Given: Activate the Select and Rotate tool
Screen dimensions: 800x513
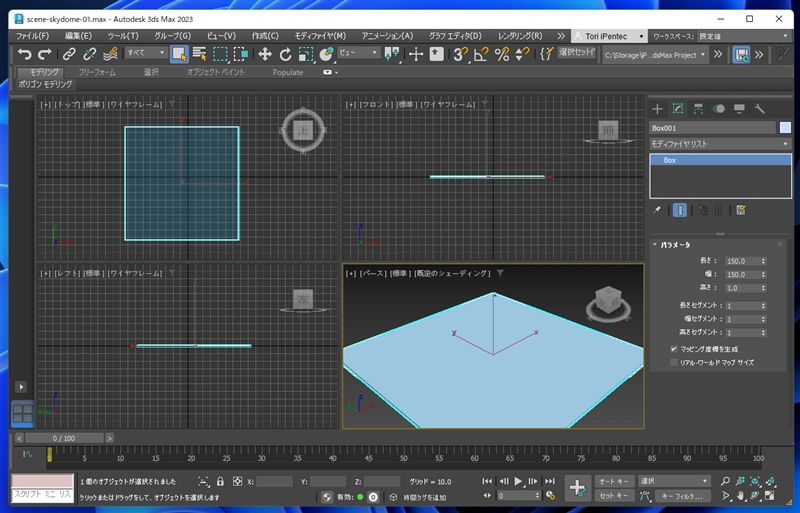Looking at the screenshot, I should coord(285,54).
